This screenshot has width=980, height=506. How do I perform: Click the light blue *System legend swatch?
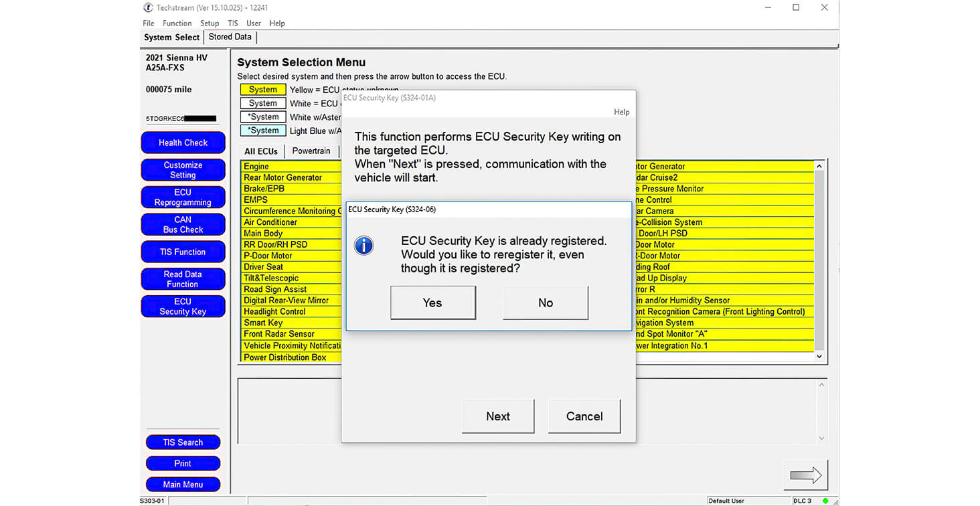263,131
